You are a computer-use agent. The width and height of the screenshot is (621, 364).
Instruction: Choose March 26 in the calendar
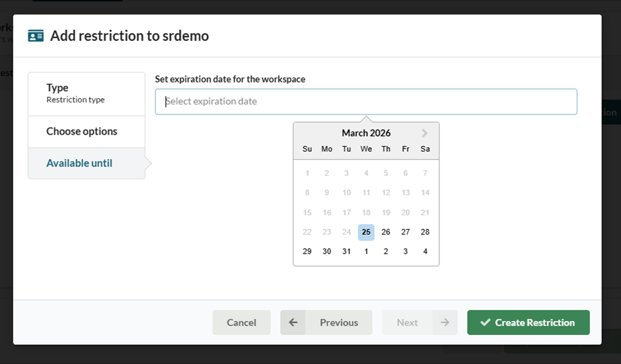(x=386, y=232)
